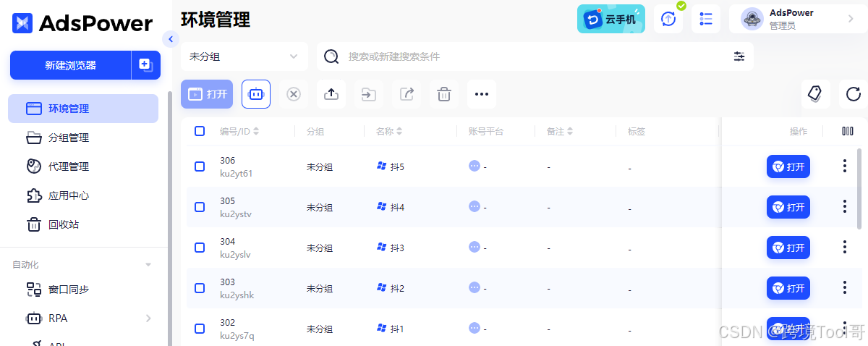This screenshot has width=868, height=346.
Task: Click 打开 for profile 305
Action: pos(788,207)
